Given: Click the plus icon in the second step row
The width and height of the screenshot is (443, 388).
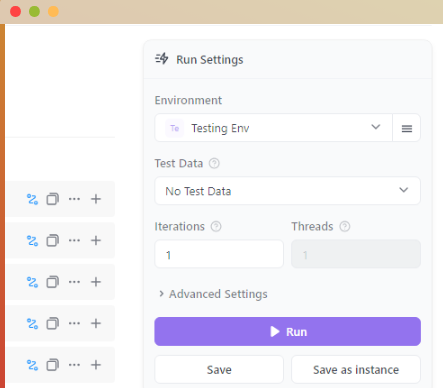Looking at the screenshot, I should (96, 240).
